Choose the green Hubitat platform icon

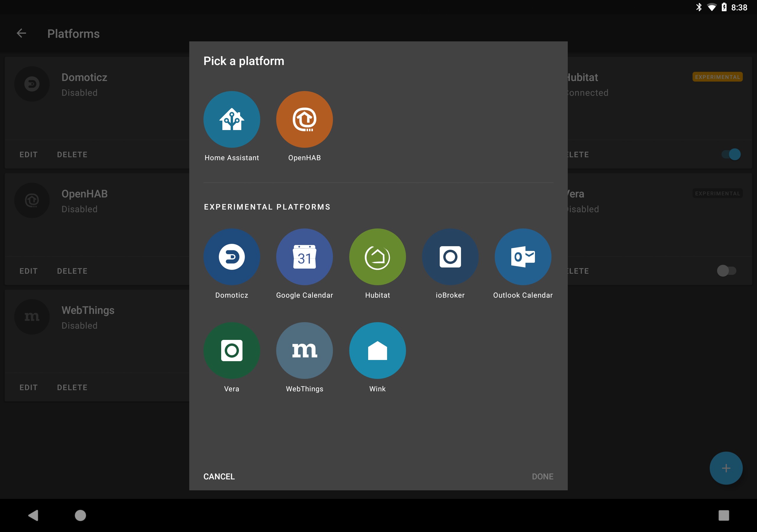click(377, 257)
